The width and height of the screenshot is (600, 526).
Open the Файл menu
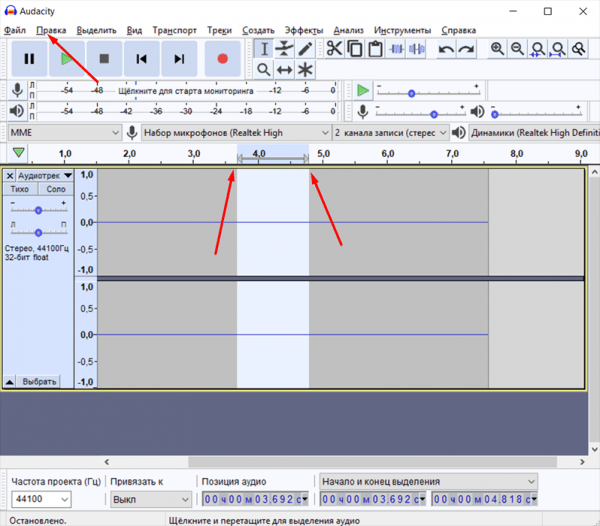(x=15, y=30)
